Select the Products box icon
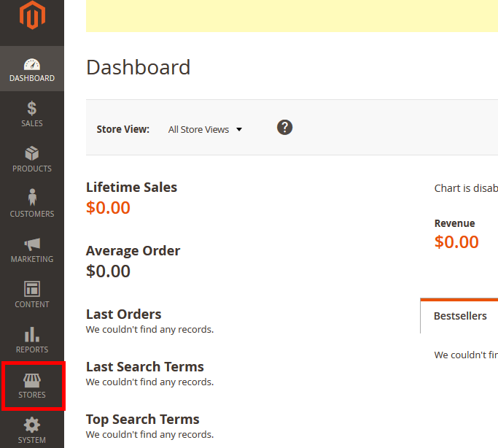 32,154
